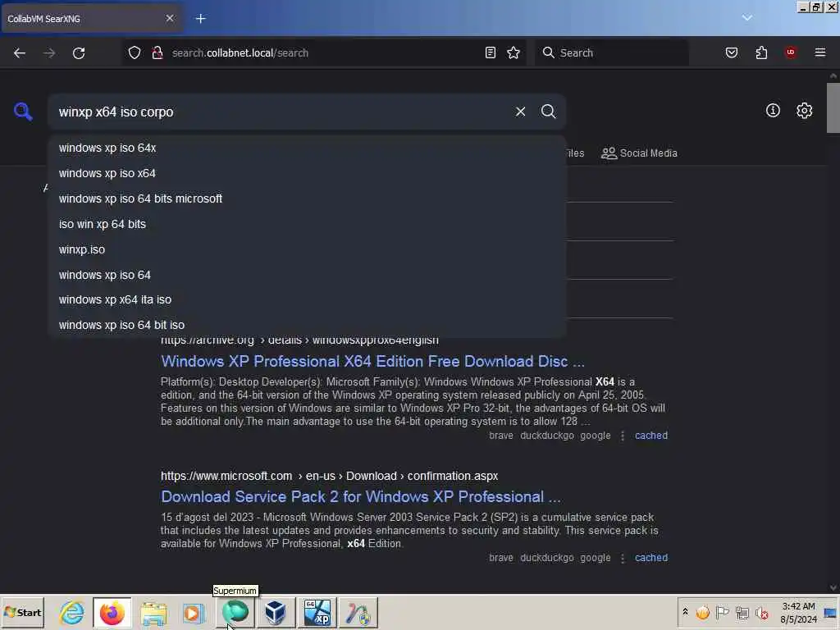Open Windows XP Professional X64 Edition result
Viewport: 840px width, 630px height.
coord(373,362)
